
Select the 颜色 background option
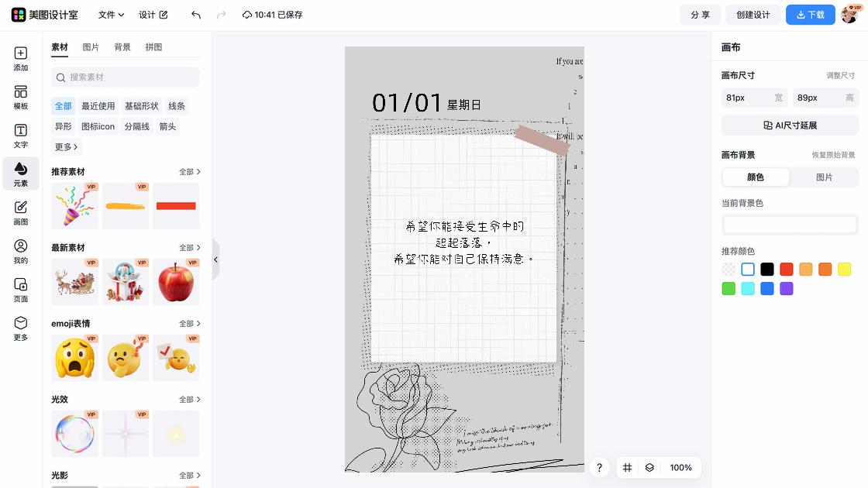coord(756,177)
